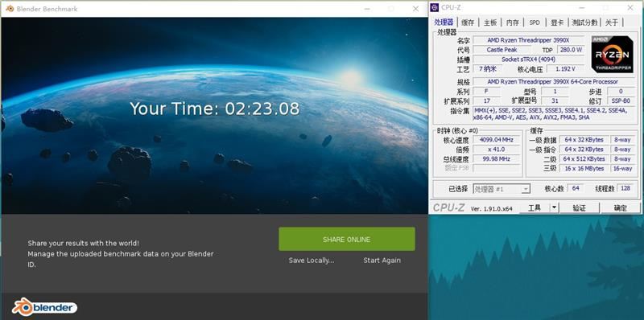Expand the 工具 button dropdown arrow
644x320 pixels.
pyautogui.click(x=555, y=207)
